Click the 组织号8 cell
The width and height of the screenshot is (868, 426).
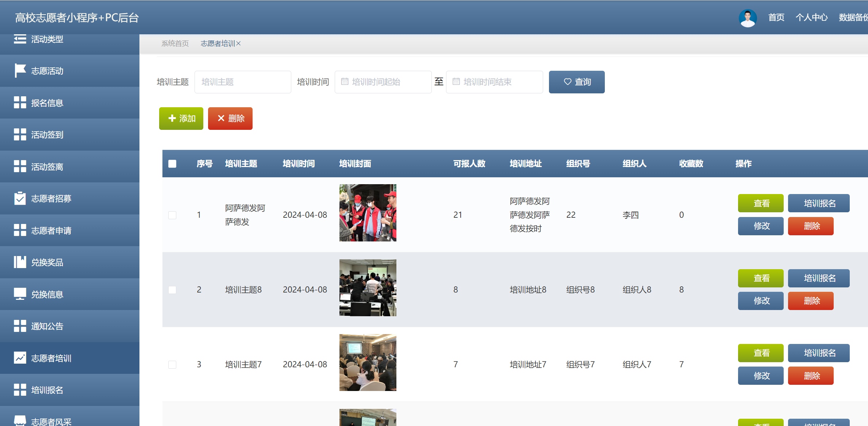point(580,290)
